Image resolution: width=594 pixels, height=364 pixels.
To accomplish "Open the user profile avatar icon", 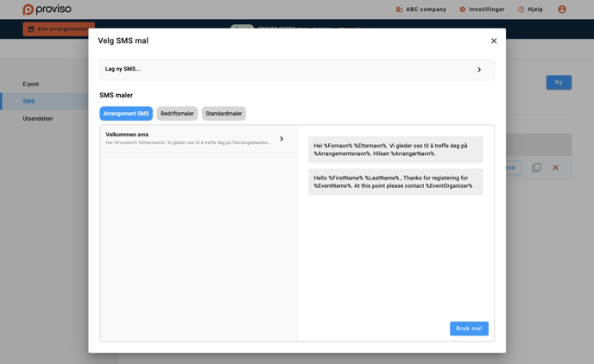I will pos(562,9).
